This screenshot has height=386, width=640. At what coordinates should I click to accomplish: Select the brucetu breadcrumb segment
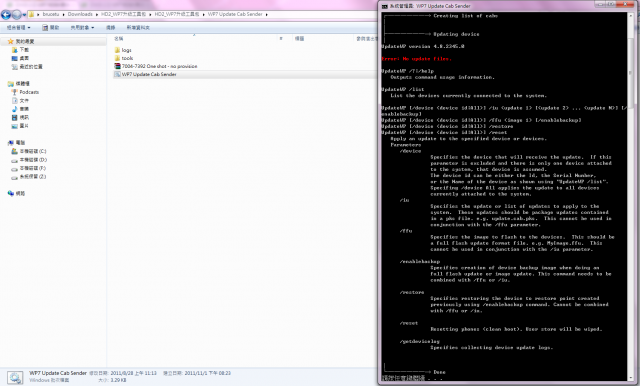[x=51, y=14]
